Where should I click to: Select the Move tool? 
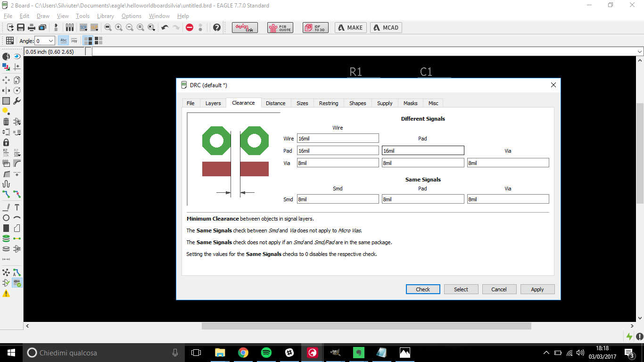6,80
